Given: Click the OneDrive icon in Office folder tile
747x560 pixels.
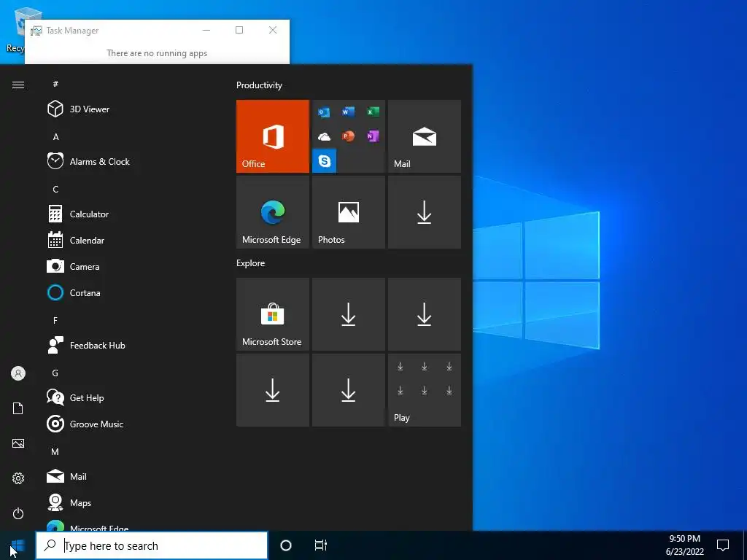Looking at the screenshot, I should [324, 136].
